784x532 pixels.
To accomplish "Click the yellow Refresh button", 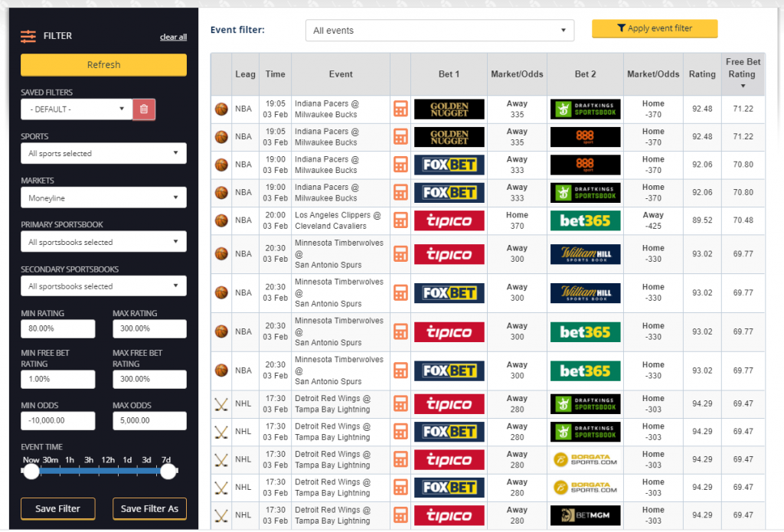I will point(103,65).
